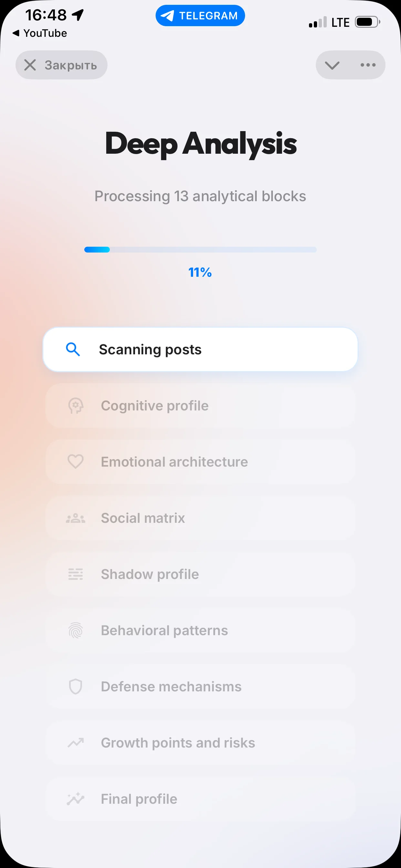Click the Cognitive profile head icon

tap(76, 406)
